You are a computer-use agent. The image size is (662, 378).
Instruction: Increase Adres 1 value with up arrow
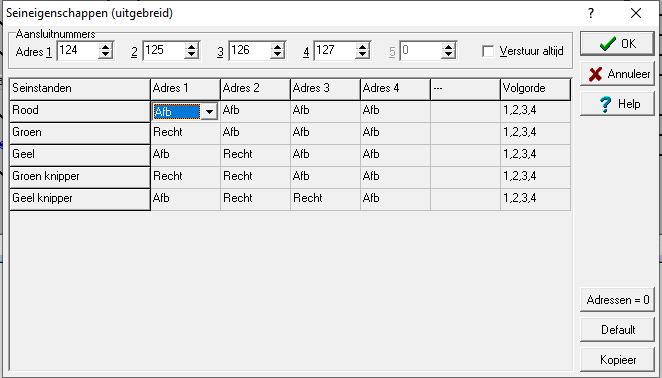(x=105, y=47)
